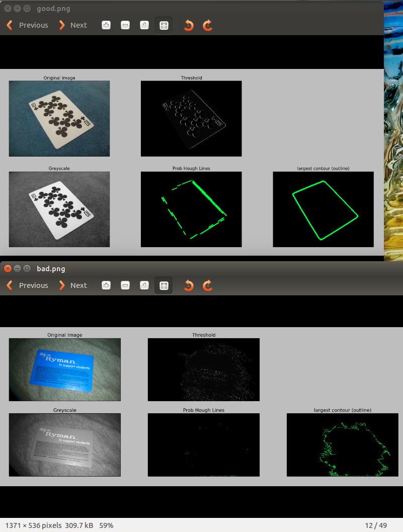Click the 59% zoom status text
This screenshot has width=403, height=532.
click(106, 525)
